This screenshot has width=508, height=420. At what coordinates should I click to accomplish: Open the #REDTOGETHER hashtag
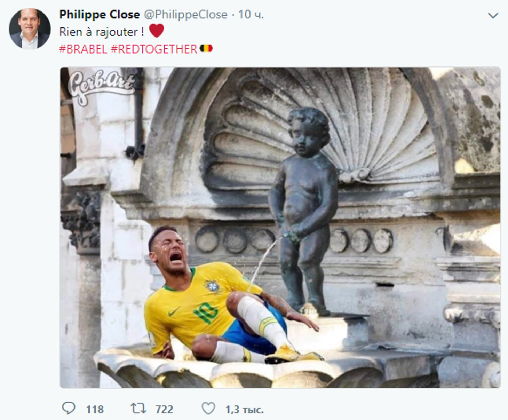(x=154, y=49)
